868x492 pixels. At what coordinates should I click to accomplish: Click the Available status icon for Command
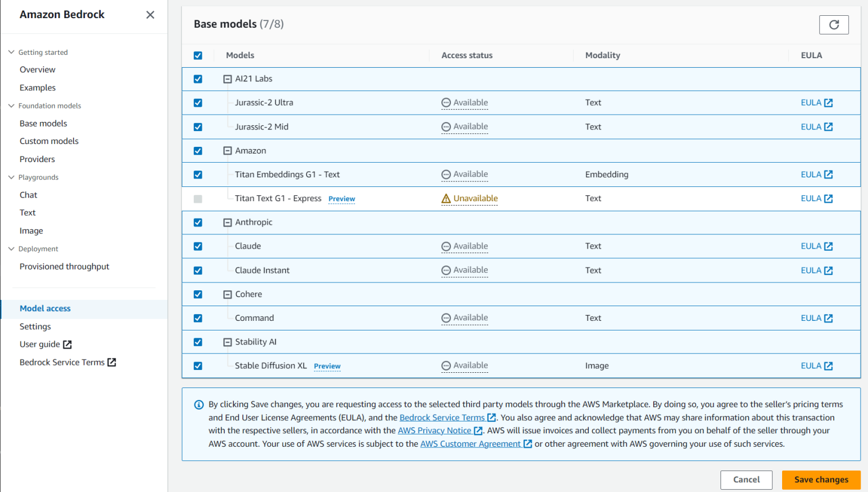(x=446, y=318)
